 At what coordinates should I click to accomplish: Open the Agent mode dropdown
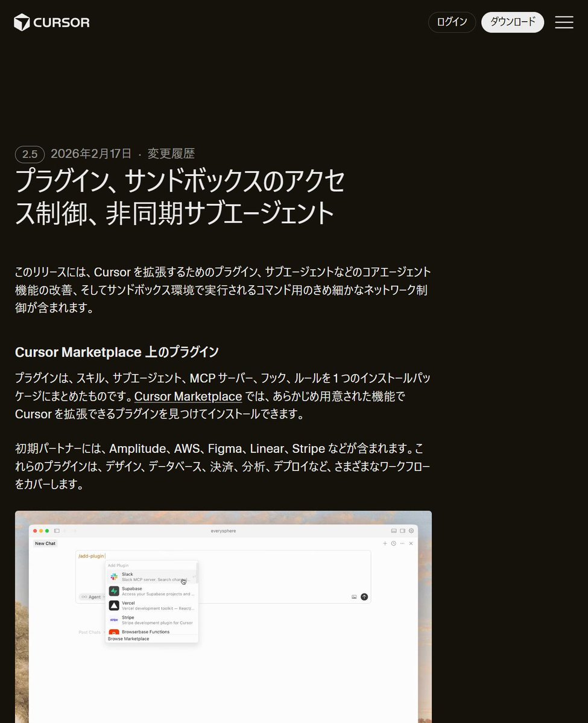point(93,596)
